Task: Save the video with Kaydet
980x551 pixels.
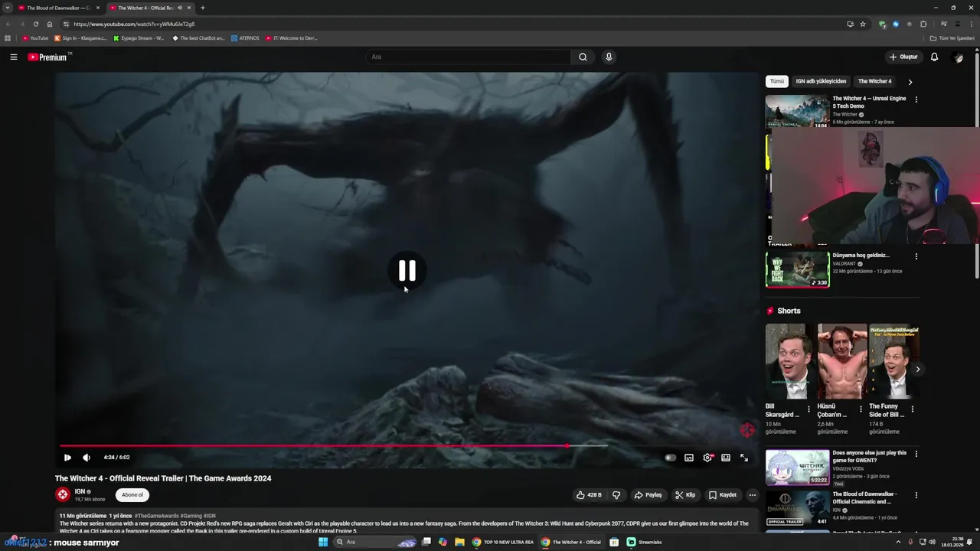Action: tap(723, 495)
